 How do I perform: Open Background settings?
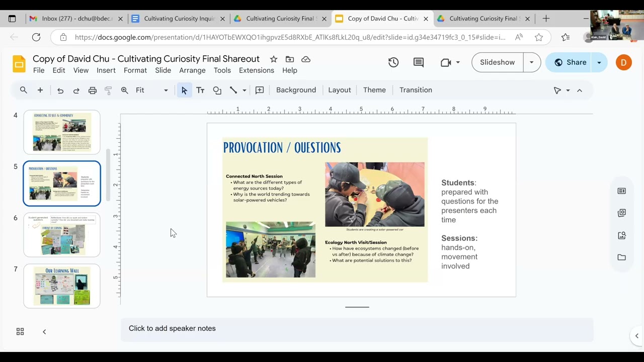[x=296, y=90]
